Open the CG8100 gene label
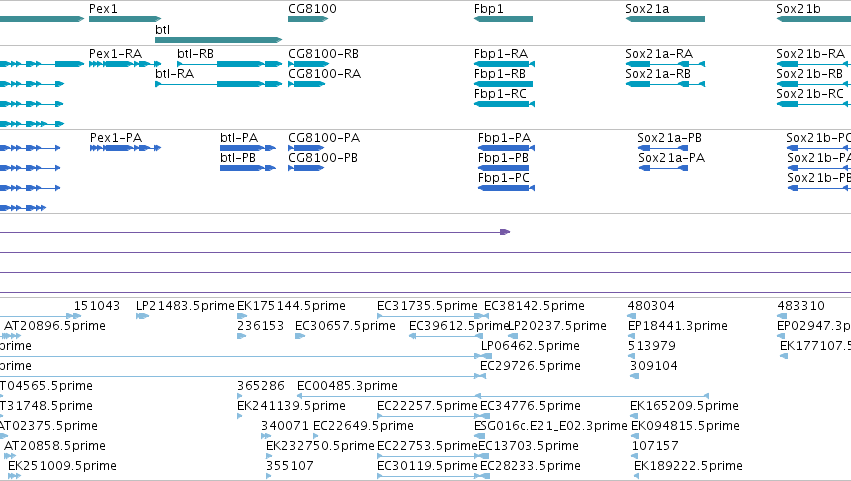 312,9
